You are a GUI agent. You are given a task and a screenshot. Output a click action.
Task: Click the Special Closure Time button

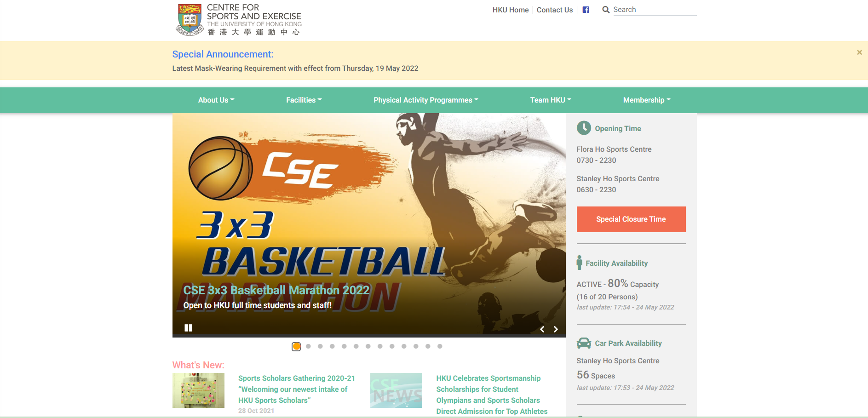(x=631, y=219)
